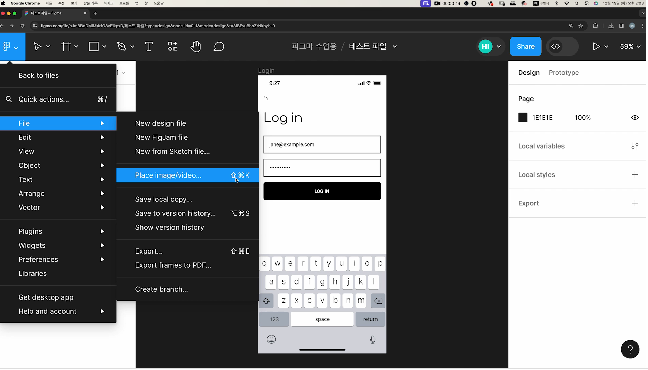This screenshot has width=648, height=370.
Task: Select the Pen tool
Action: pos(122,47)
